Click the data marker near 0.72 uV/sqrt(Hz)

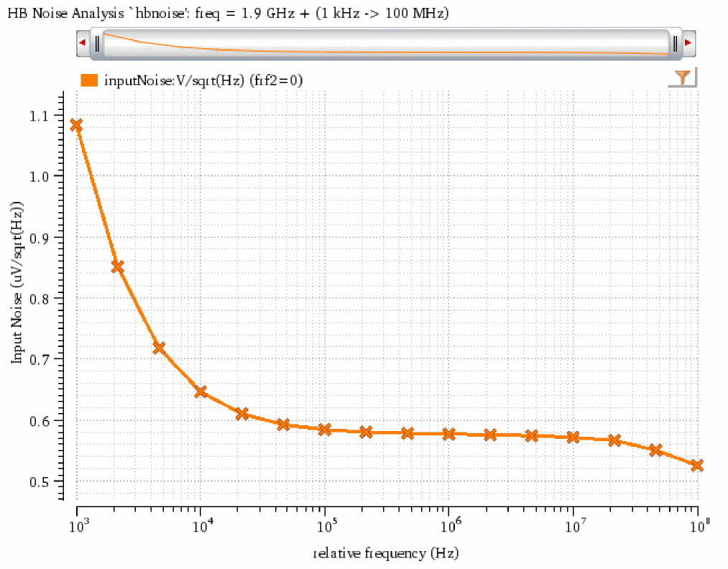(x=160, y=348)
